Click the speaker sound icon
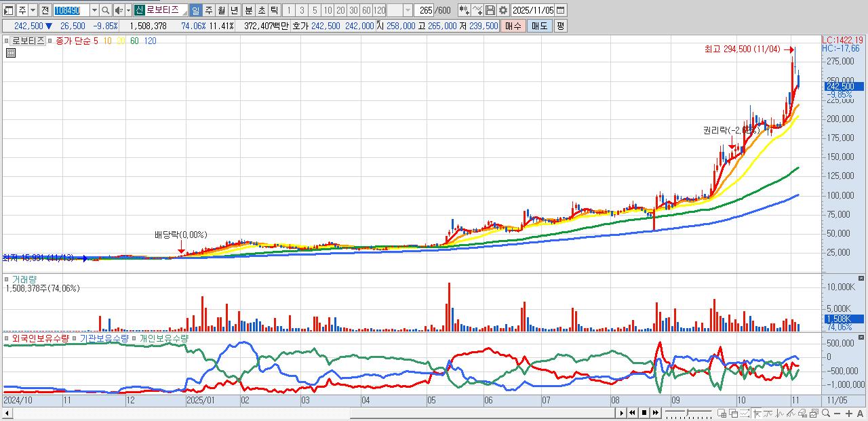The width and height of the screenshot is (868, 421). click(119, 10)
